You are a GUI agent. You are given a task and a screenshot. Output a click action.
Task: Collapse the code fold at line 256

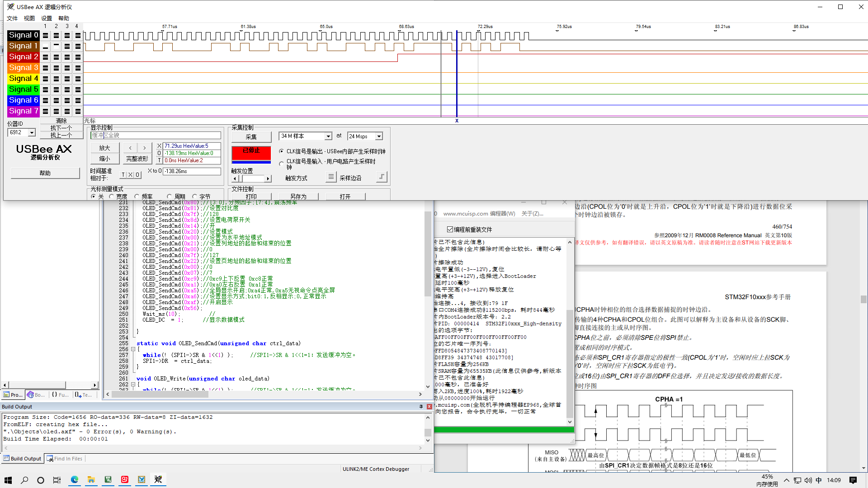point(133,349)
